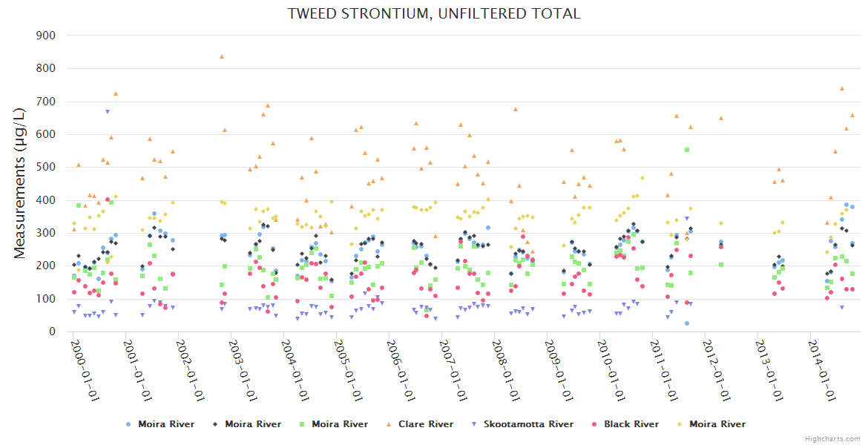This screenshot has width=868, height=445.
Task: Toggle the Skootamotta River legend label
Action: [528, 424]
